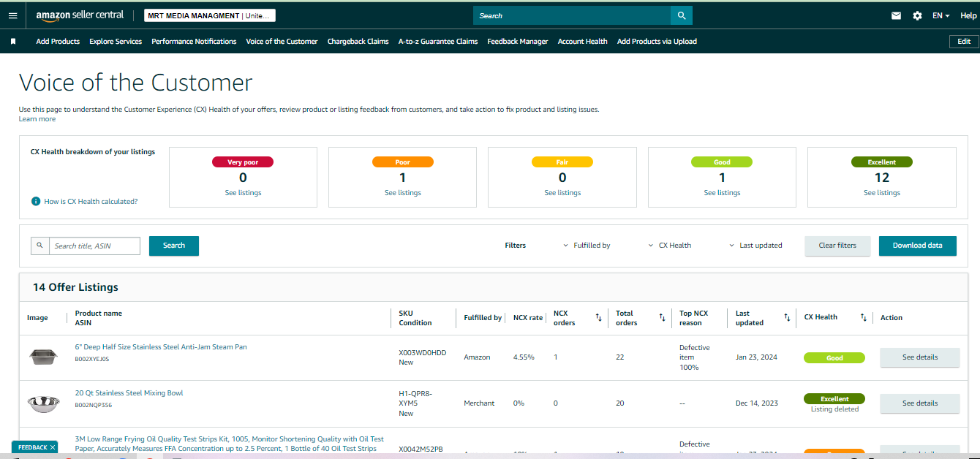Open 20 Qt Stainless Steel Mixing Bowl listing
980x459 pixels.
click(x=129, y=393)
